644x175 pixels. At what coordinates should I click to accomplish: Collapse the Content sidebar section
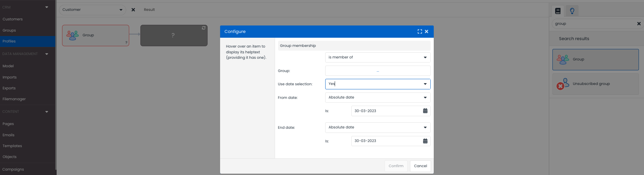coord(47,112)
